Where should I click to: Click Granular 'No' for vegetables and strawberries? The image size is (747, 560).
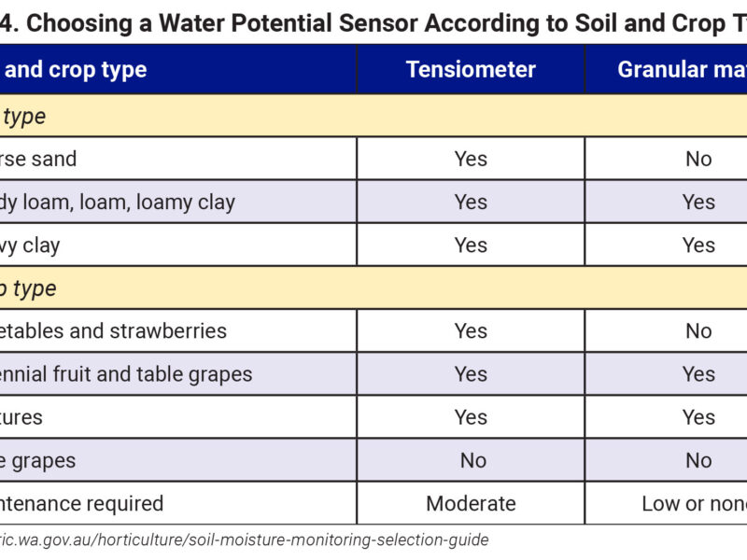point(698,331)
